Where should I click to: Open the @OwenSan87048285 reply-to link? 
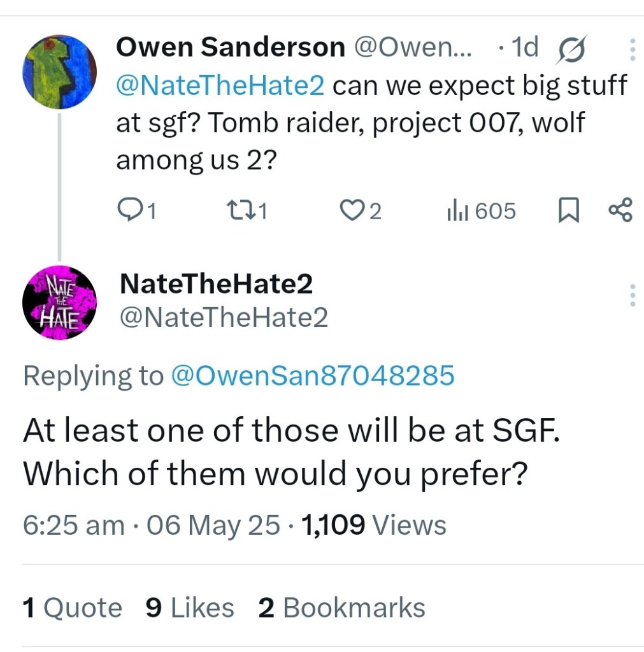pos(313,375)
